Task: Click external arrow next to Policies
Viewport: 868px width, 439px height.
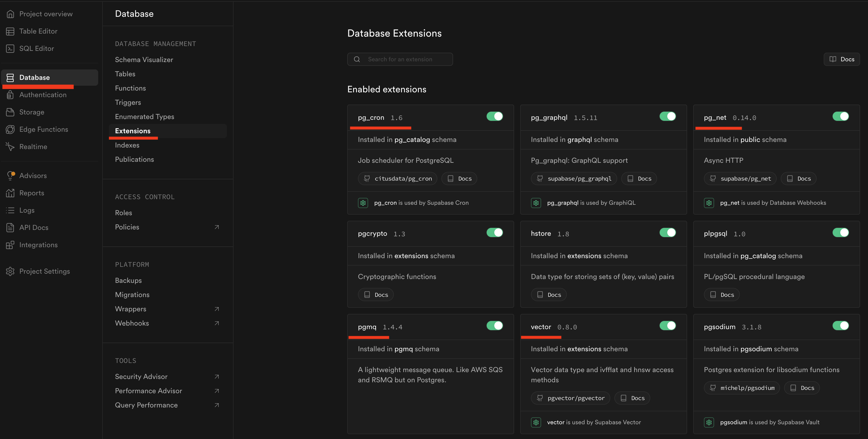Action: (217, 227)
